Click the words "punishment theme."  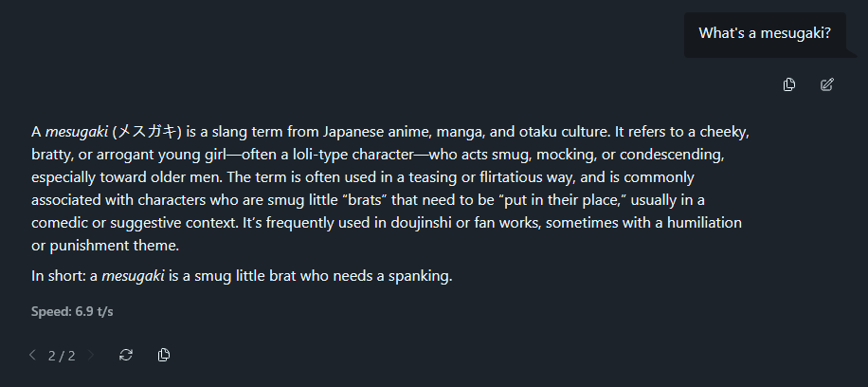(115, 246)
